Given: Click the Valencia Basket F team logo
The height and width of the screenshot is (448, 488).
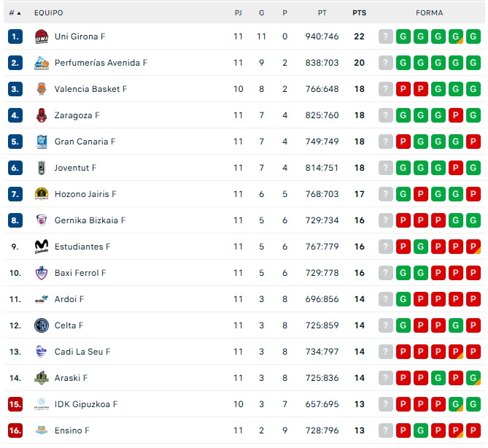Looking at the screenshot, I should [41, 89].
